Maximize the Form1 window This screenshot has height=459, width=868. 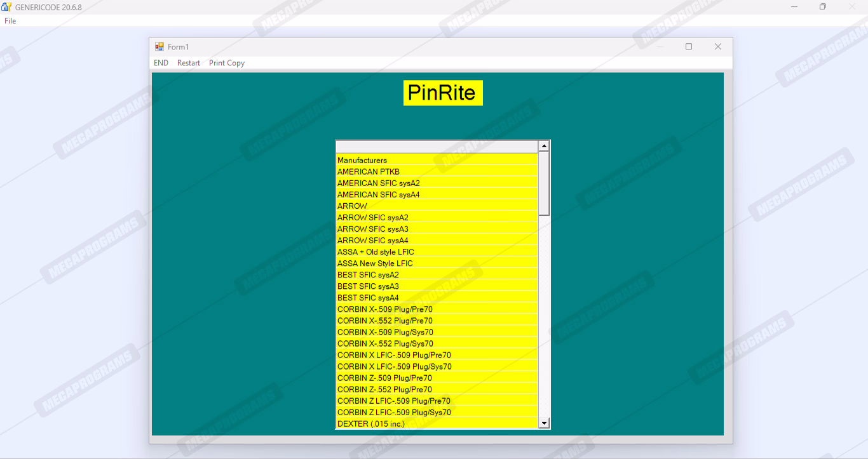[688, 47]
